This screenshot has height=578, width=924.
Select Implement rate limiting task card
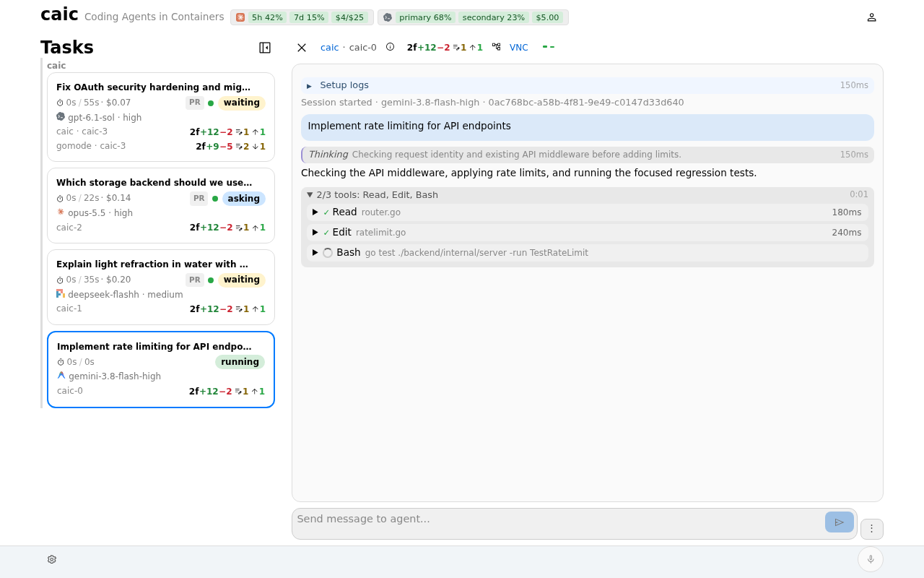161,370
